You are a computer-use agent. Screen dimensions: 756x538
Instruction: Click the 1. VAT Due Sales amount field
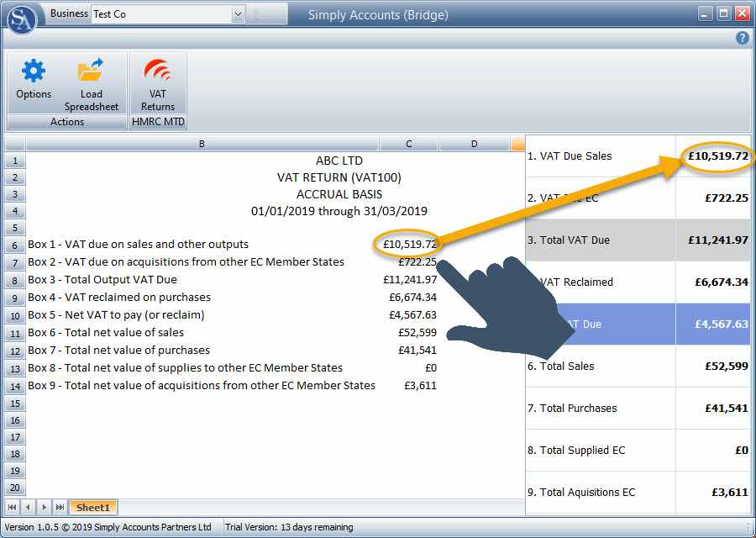pyautogui.click(x=717, y=156)
